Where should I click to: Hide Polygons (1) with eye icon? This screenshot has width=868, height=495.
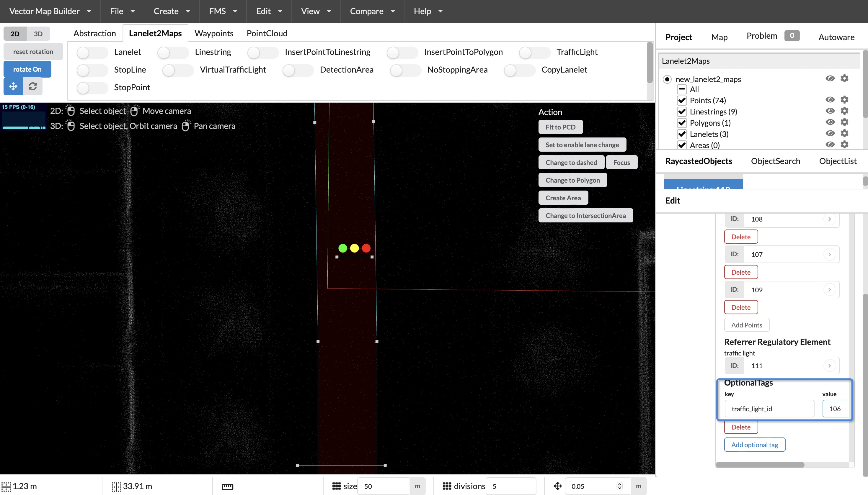[x=830, y=122]
